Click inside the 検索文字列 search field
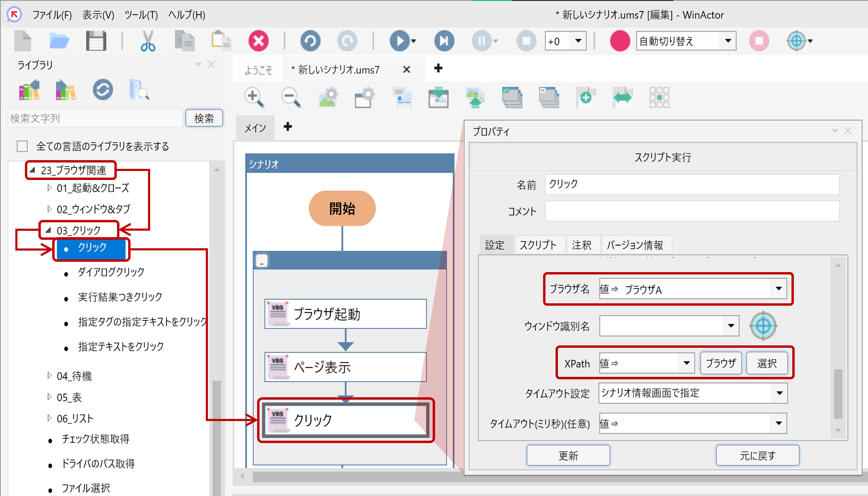Viewport: 868px width, 496px height. coord(95,118)
